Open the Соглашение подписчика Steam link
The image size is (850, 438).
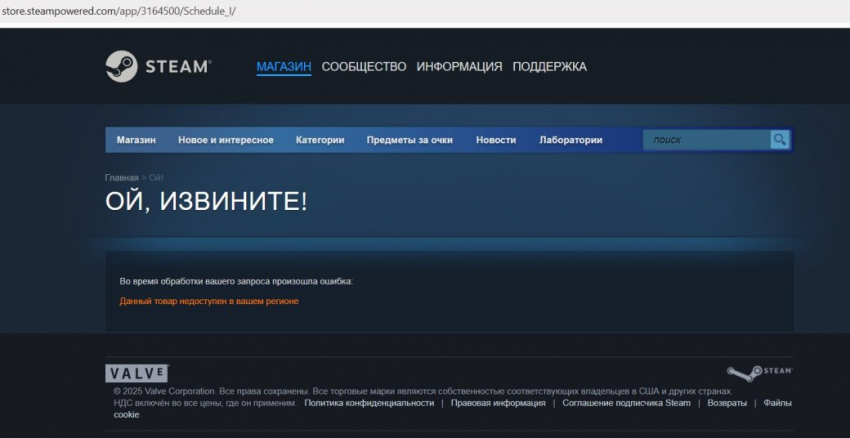(x=626, y=403)
